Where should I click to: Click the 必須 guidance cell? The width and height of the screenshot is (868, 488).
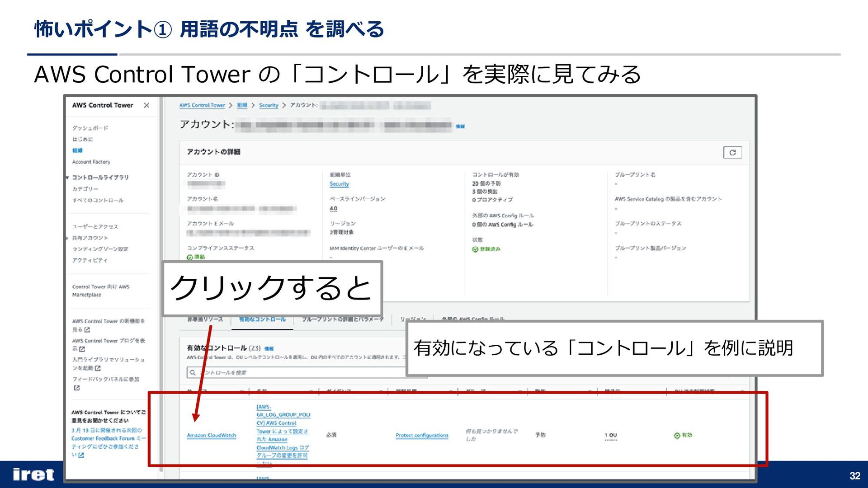(331, 435)
